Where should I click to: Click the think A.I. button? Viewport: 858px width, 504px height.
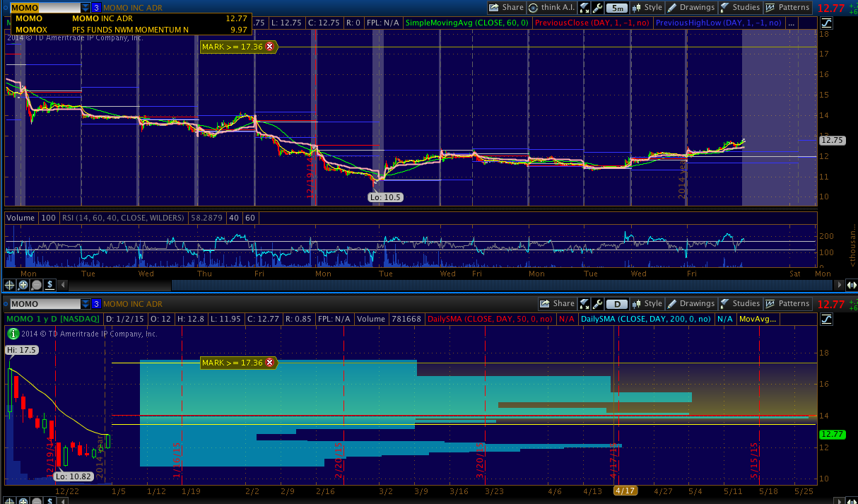click(x=551, y=8)
